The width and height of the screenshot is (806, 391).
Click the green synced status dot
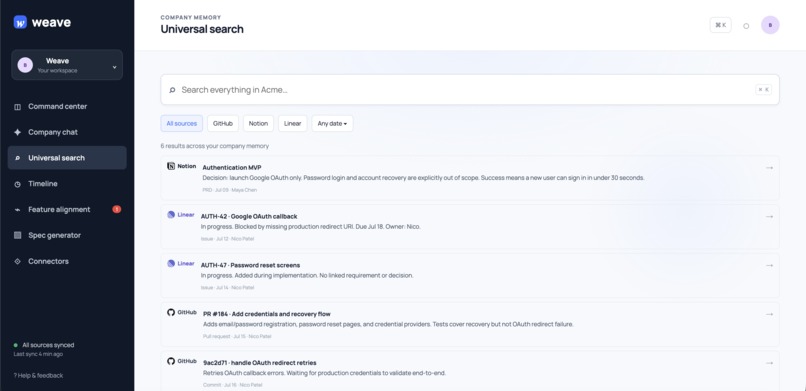click(x=15, y=345)
